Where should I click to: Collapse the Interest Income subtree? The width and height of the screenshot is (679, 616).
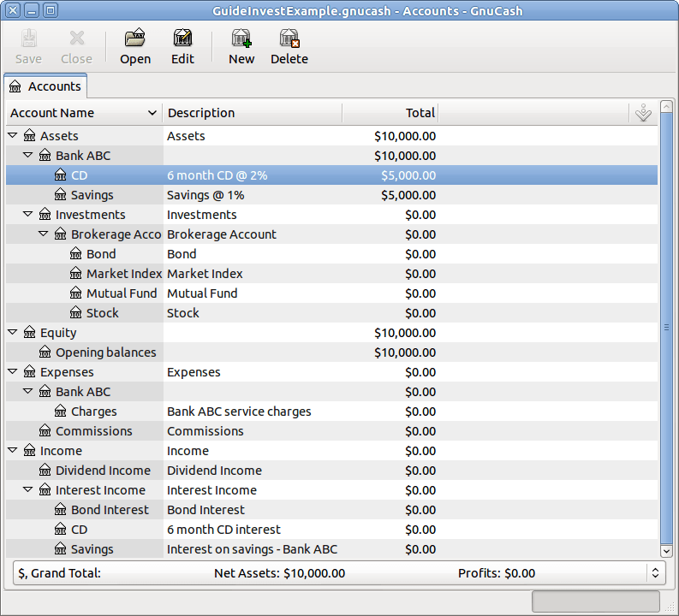click(x=28, y=489)
